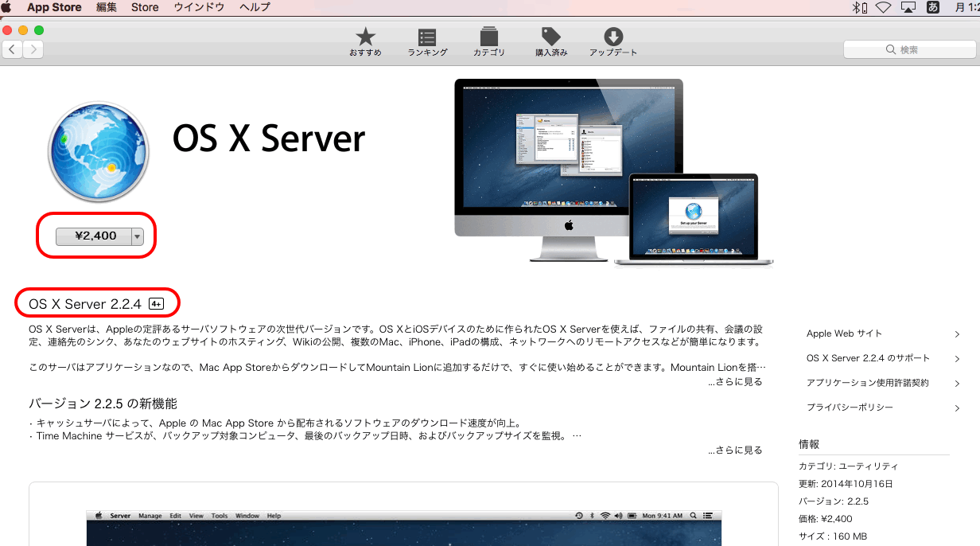The width and height of the screenshot is (980, 546).
Task: Open the ウインドウ menu
Action: (x=199, y=7)
